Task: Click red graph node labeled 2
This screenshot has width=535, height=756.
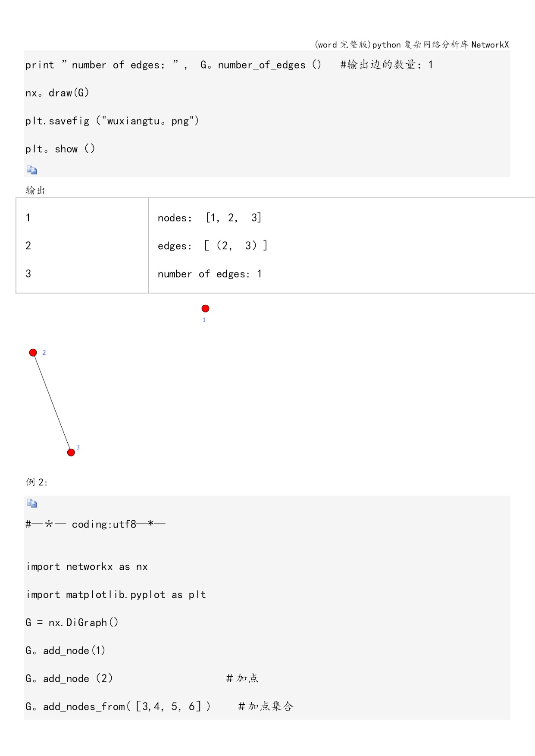Action: pos(33,353)
